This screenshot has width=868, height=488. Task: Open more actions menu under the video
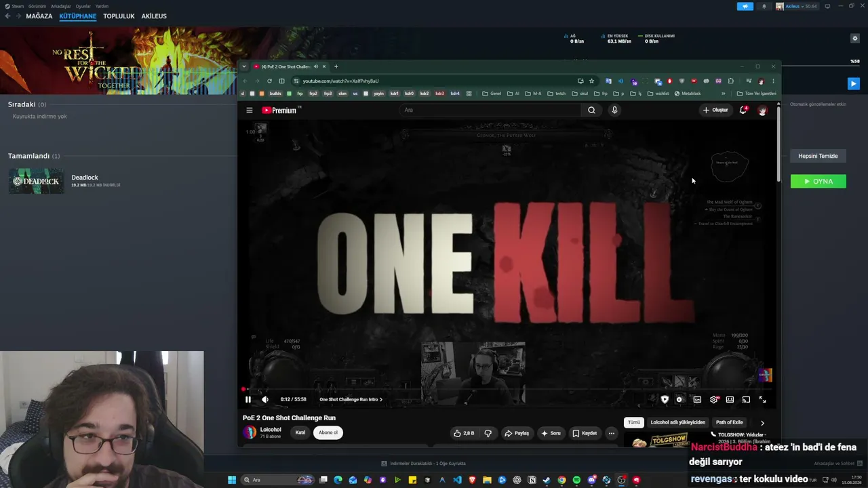(x=611, y=433)
